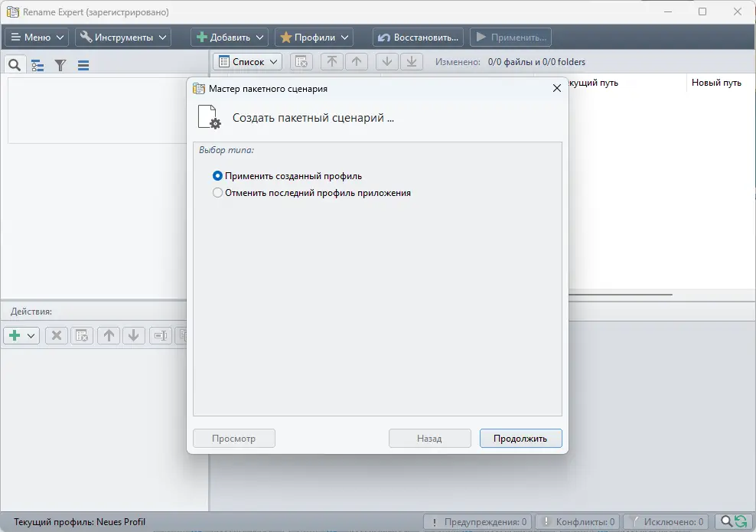
Task: Minimize the Rename Expert window
Action: [x=668, y=11]
